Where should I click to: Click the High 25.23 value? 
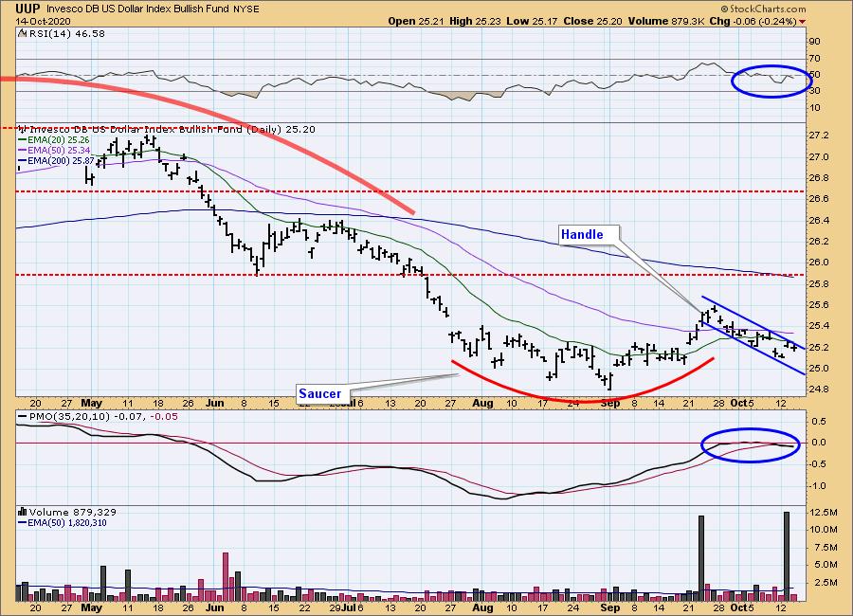coord(475,21)
